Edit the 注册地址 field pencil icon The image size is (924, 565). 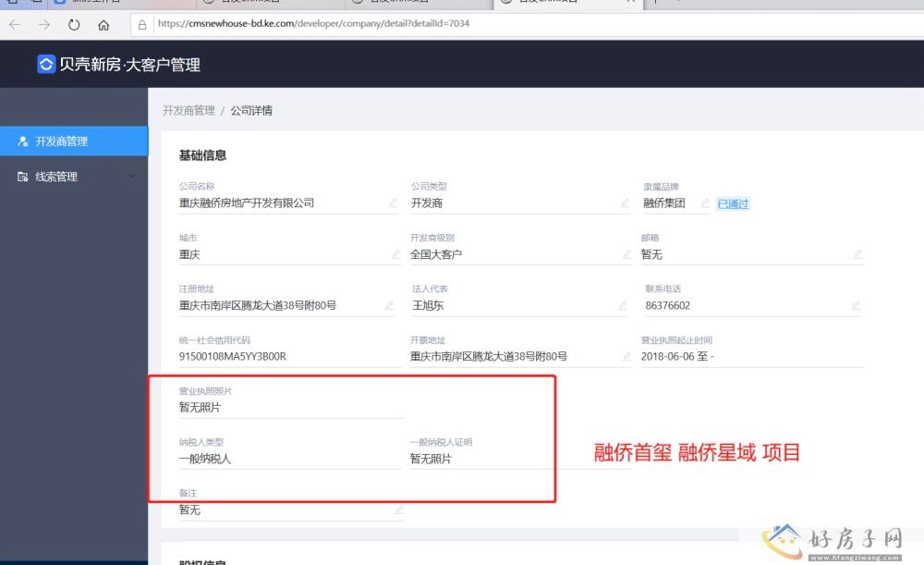389,305
